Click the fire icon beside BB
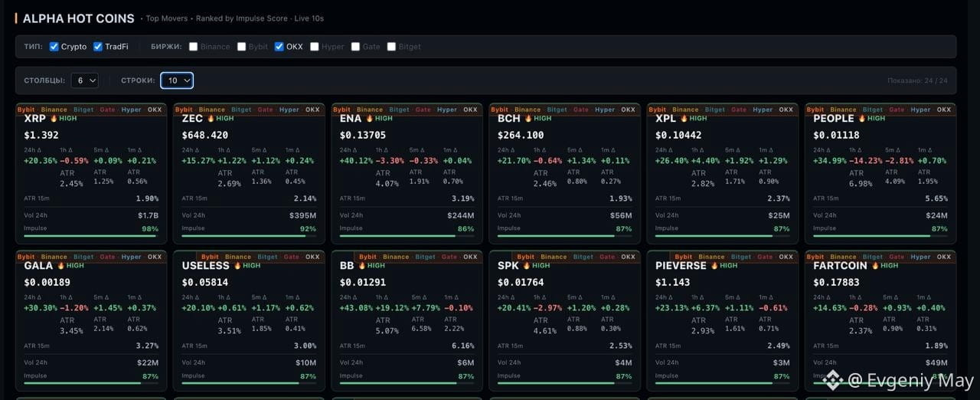 [x=362, y=266]
